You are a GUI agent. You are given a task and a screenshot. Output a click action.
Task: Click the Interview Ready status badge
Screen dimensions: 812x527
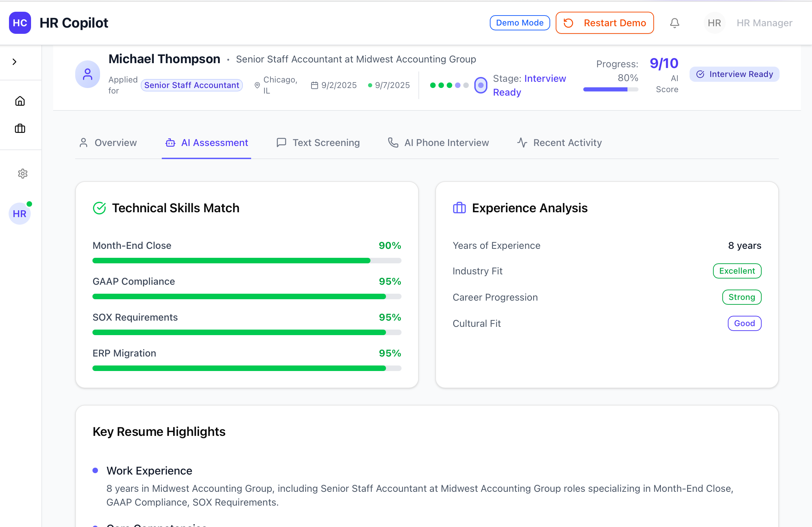point(734,74)
